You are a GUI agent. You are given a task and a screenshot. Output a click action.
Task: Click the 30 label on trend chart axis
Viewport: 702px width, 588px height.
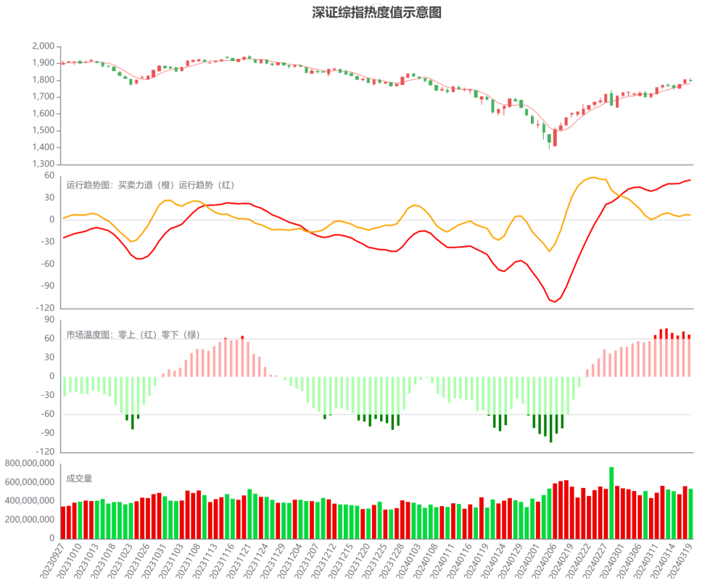click(x=49, y=197)
